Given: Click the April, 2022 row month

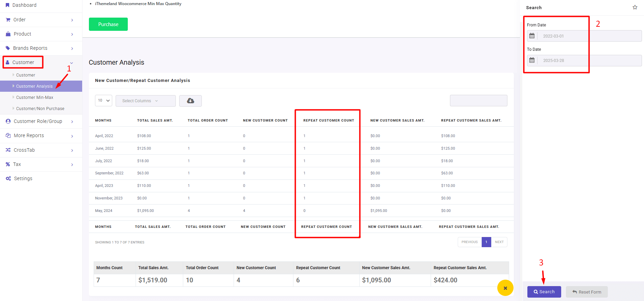Looking at the screenshot, I should point(104,136).
